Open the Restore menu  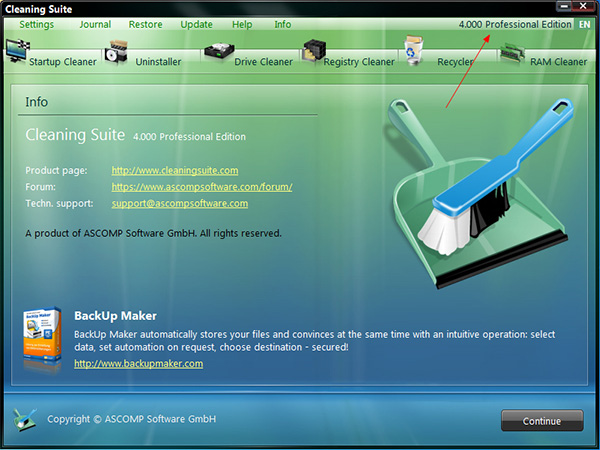146,24
